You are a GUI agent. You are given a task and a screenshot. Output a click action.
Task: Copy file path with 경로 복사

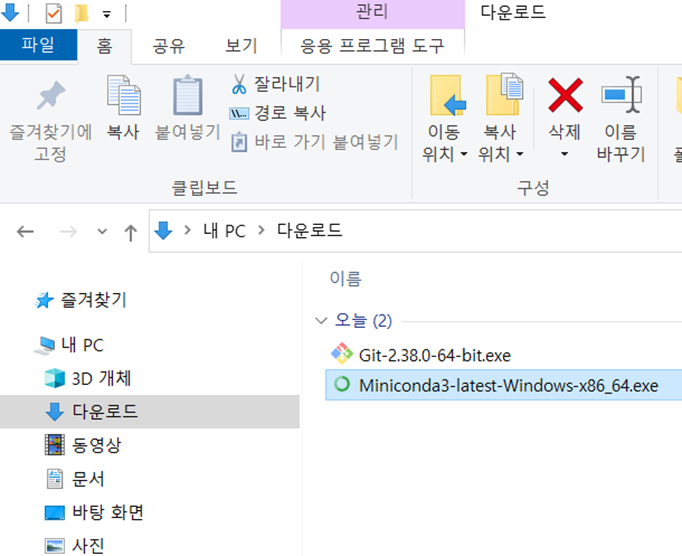coord(277,113)
